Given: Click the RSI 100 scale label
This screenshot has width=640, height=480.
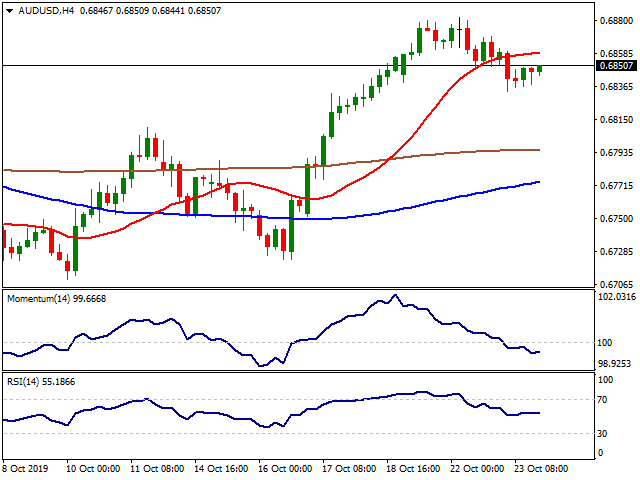Looking at the screenshot, I should (605, 380).
